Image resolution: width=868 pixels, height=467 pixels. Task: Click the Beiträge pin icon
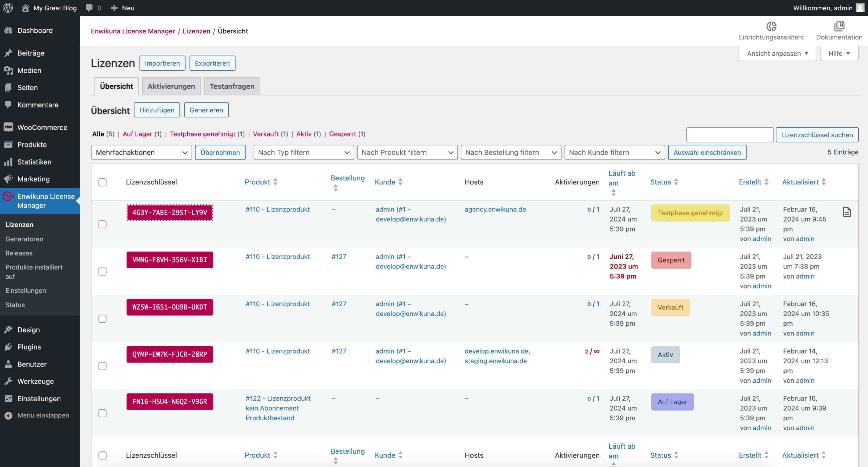pyautogui.click(x=8, y=53)
